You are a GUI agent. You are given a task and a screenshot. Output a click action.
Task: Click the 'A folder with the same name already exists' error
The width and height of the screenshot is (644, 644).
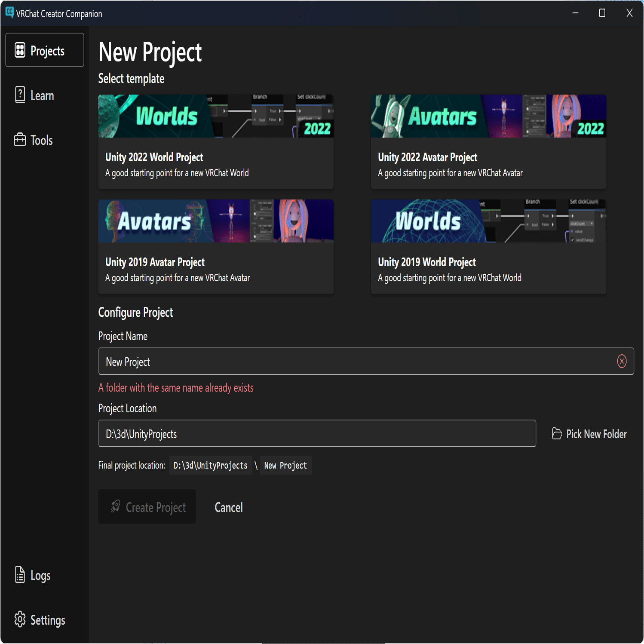coord(176,388)
